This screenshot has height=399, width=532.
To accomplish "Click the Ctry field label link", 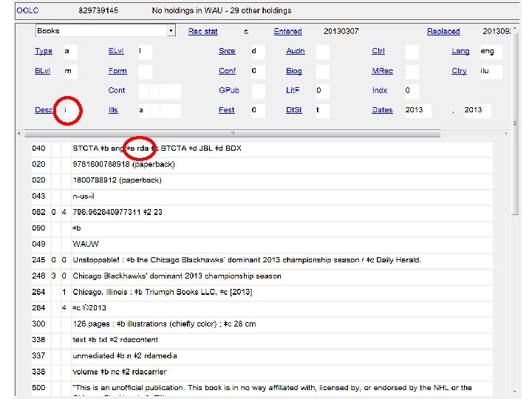I will 459,71.
